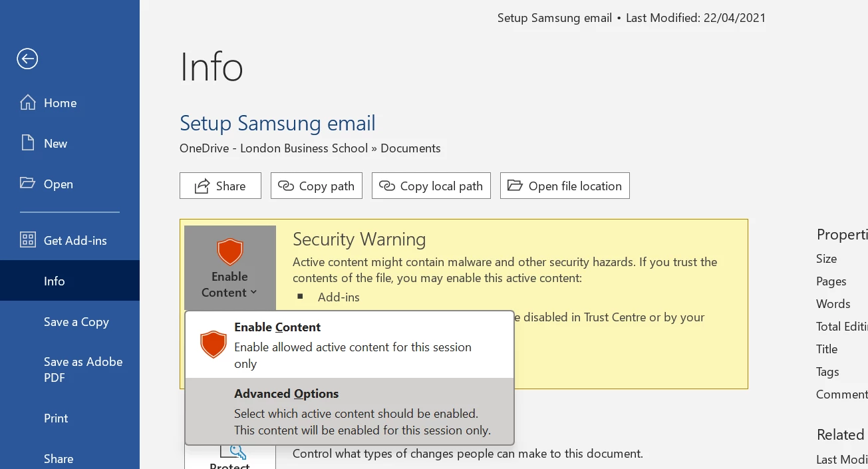Image resolution: width=868 pixels, height=469 pixels.
Task: Click link icon on Copy local path button
Action: 387,186
